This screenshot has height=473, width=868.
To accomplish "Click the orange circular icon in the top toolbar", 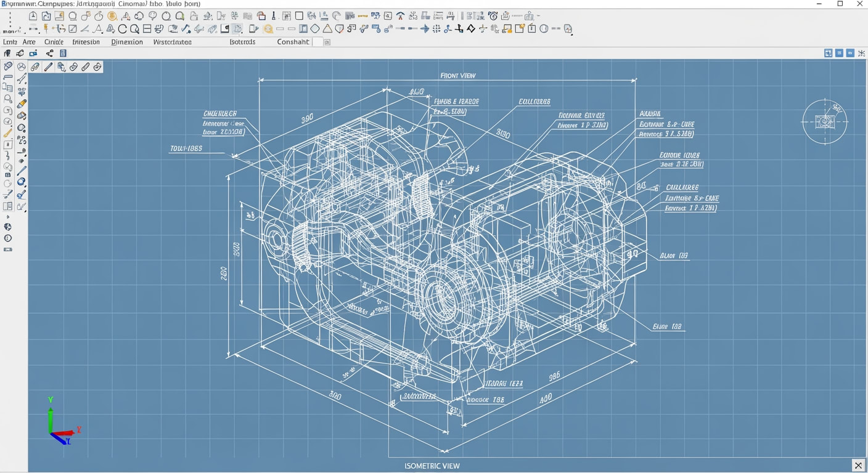I will 112,16.
